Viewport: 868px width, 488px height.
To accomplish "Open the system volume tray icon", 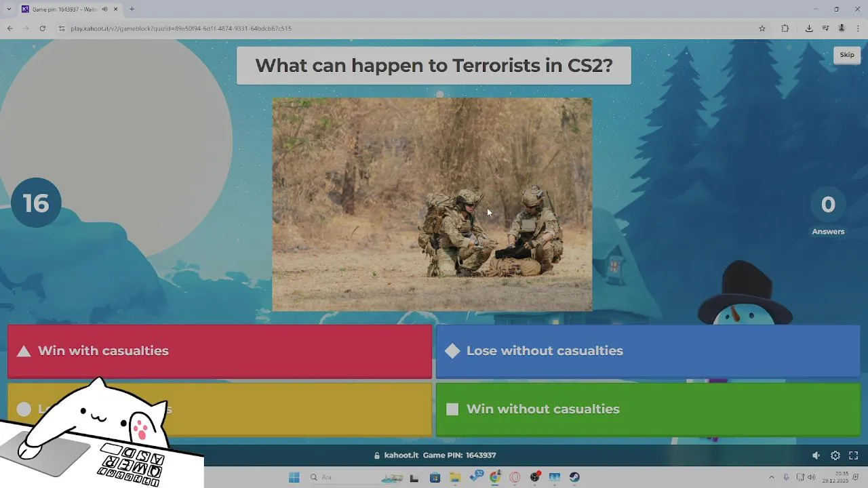I will 812,478.
